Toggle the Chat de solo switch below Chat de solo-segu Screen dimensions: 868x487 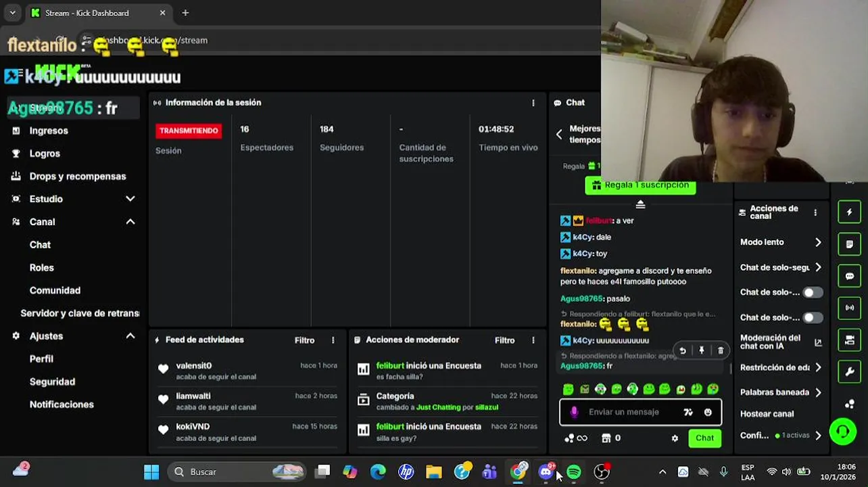(812, 292)
